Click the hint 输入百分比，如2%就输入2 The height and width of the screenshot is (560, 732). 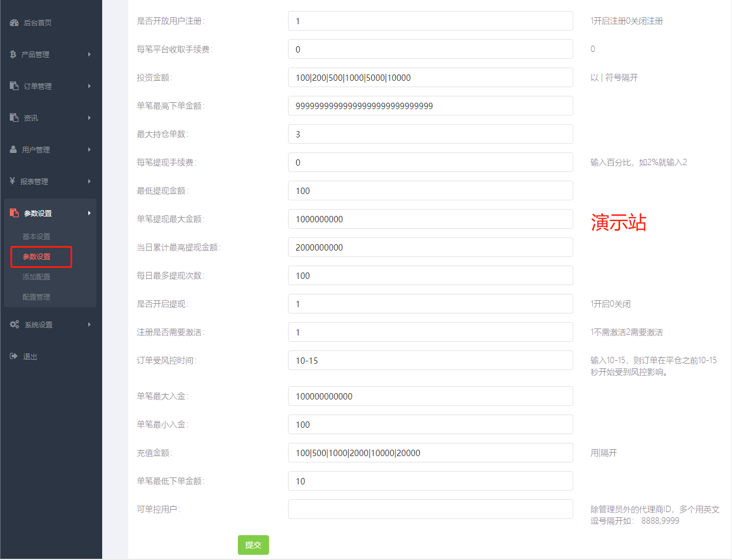[x=638, y=163]
